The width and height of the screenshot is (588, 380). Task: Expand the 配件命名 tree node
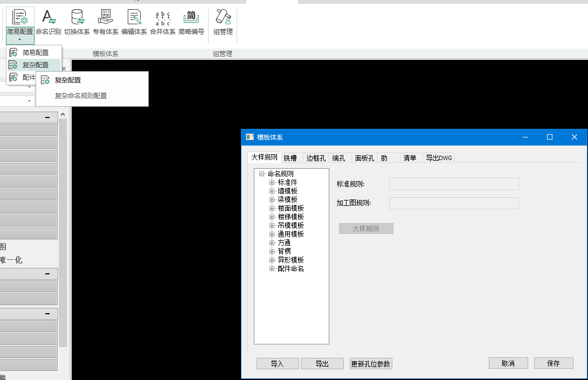pyautogui.click(x=272, y=268)
